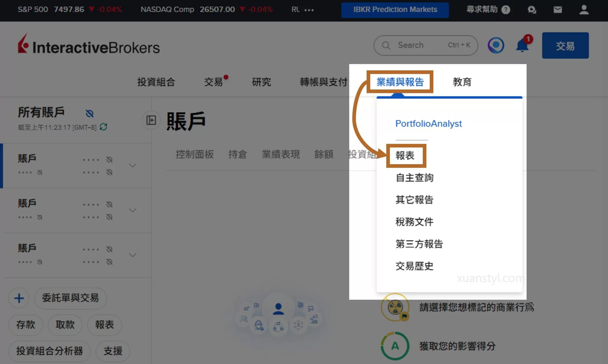Viewport: 608px width, 364px height.
Task: Expand the first 賬戶 row chevron
Action: pyautogui.click(x=132, y=166)
